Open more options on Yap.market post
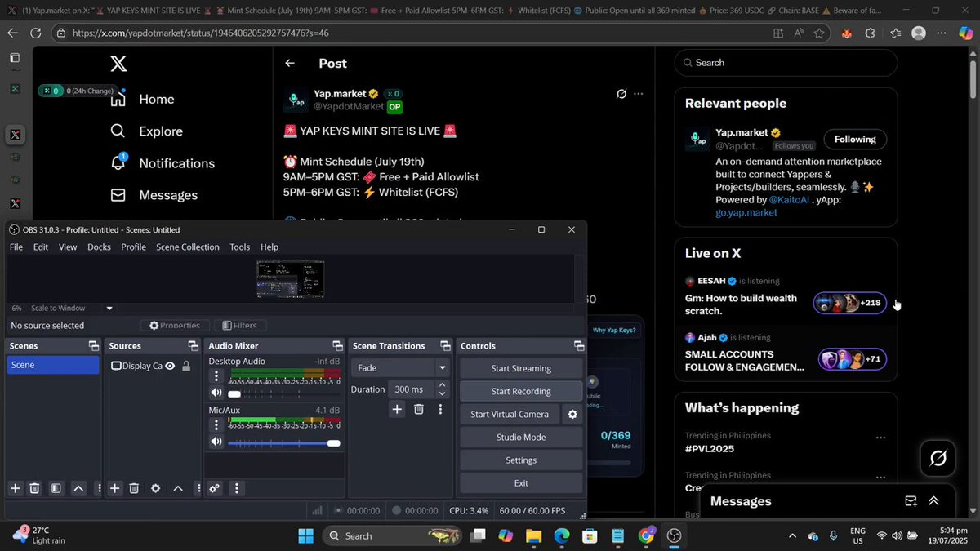980x551 pixels. pyautogui.click(x=639, y=94)
